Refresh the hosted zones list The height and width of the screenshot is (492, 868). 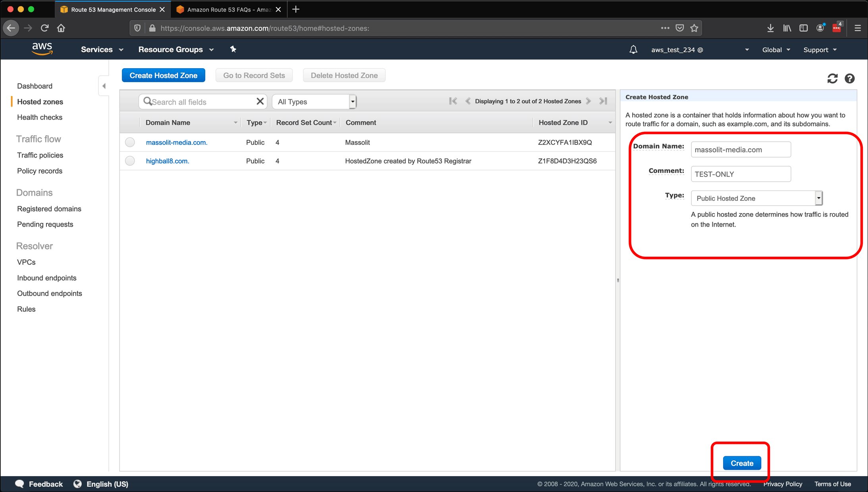[x=832, y=79]
